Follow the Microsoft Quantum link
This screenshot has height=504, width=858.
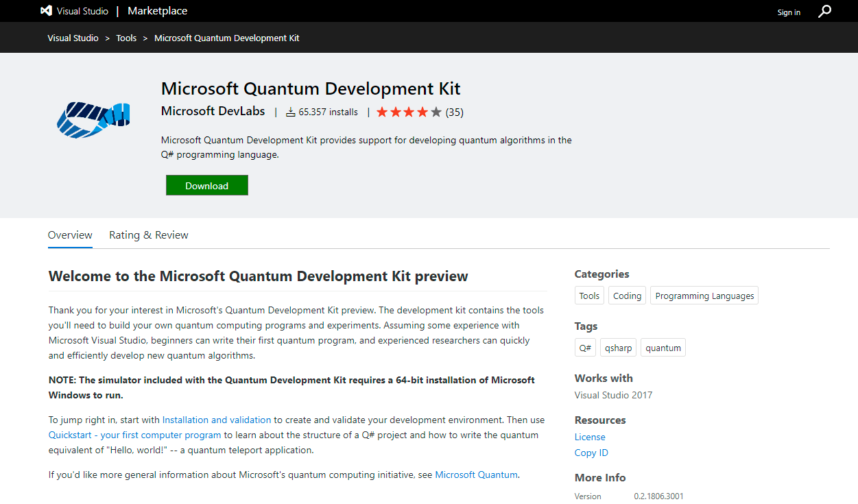point(477,475)
